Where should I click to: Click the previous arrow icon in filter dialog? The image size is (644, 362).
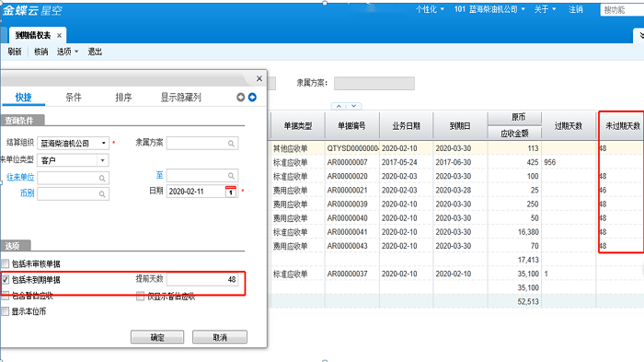(x=241, y=97)
